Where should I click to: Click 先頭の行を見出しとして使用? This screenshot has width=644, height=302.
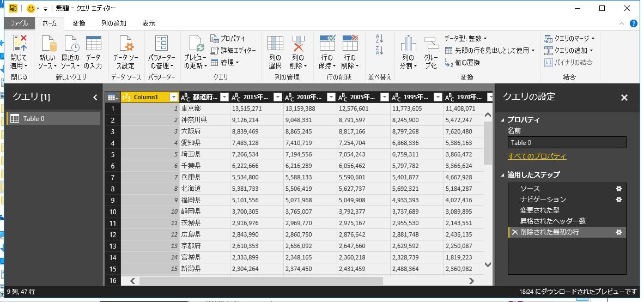[490, 51]
